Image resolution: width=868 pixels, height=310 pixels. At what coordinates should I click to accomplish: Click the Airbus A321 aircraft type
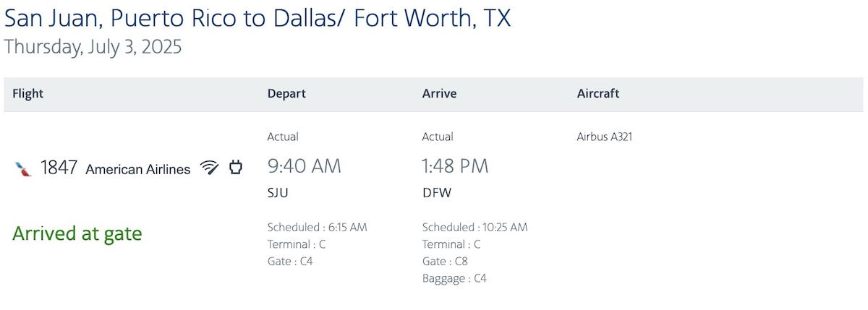point(605,137)
